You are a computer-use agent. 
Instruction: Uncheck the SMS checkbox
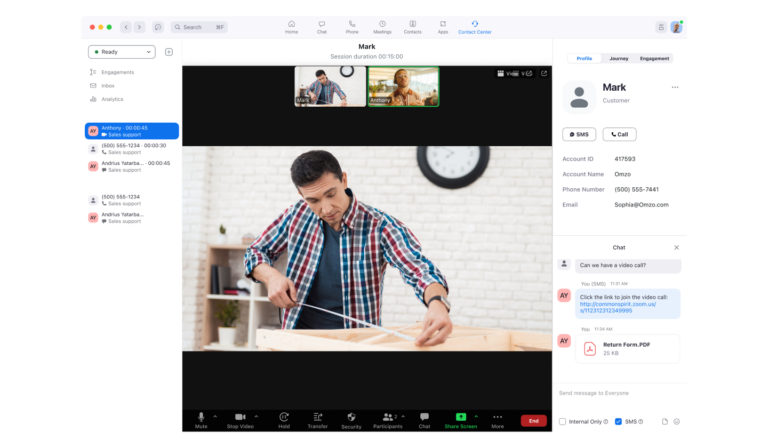(618, 422)
